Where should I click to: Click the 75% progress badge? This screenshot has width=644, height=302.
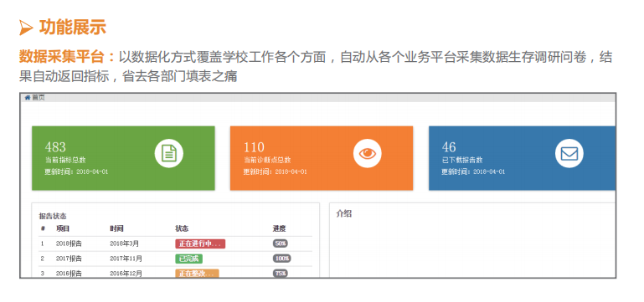(x=280, y=274)
